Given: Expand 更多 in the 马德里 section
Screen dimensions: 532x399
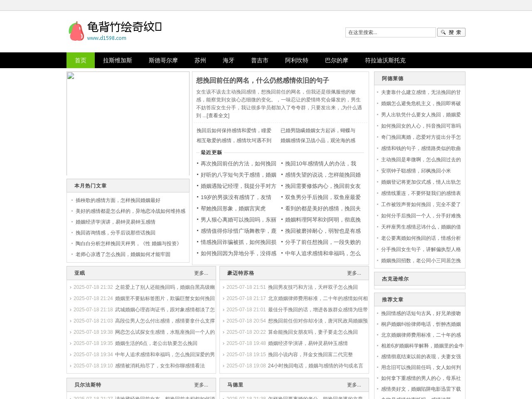Looking at the screenshot, I should tap(354, 385).
